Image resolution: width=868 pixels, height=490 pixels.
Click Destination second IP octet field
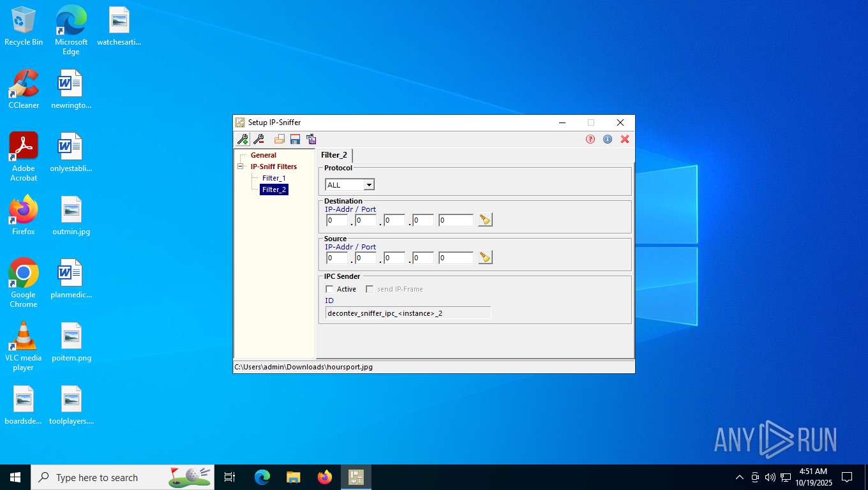click(366, 220)
